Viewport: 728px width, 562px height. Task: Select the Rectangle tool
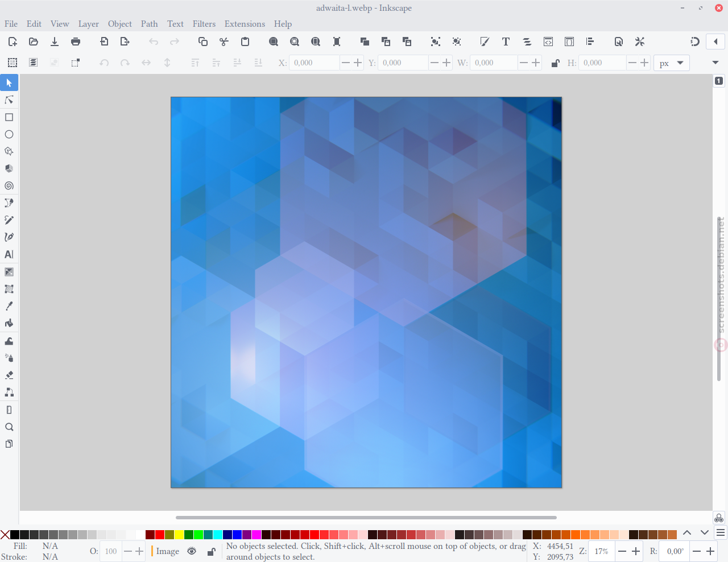(9, 117)
